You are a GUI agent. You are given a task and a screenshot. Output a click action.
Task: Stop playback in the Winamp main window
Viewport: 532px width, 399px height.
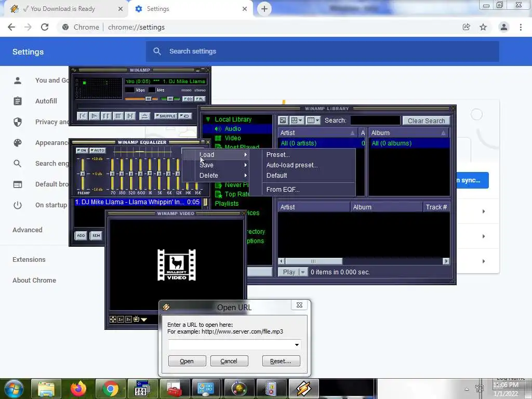pyautogui.click(x=118, y=116)
